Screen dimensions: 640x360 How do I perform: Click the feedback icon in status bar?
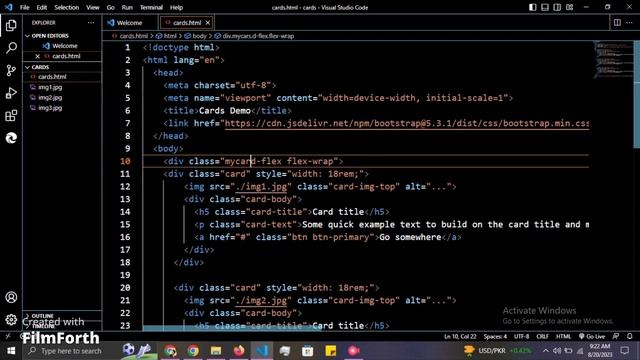pos(616,336)
